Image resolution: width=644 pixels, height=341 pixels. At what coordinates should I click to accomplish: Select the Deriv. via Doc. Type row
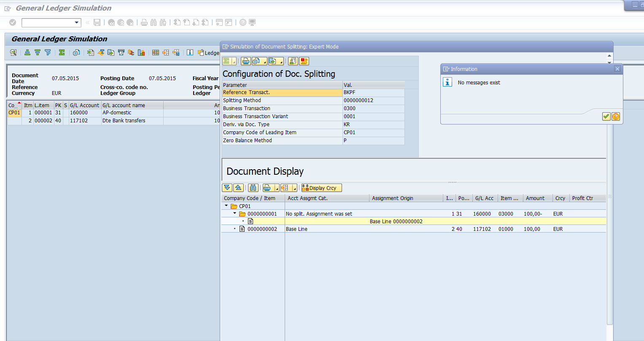coord(313,124)
